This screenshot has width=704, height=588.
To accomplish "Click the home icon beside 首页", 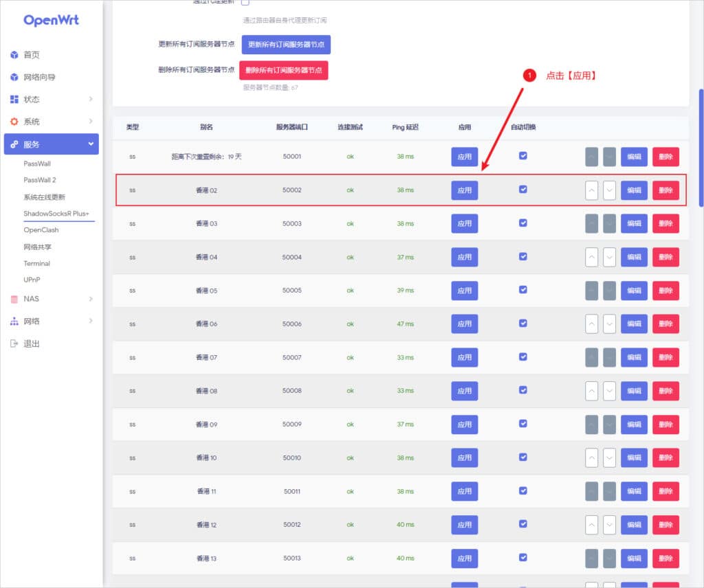I will (14, 55).
